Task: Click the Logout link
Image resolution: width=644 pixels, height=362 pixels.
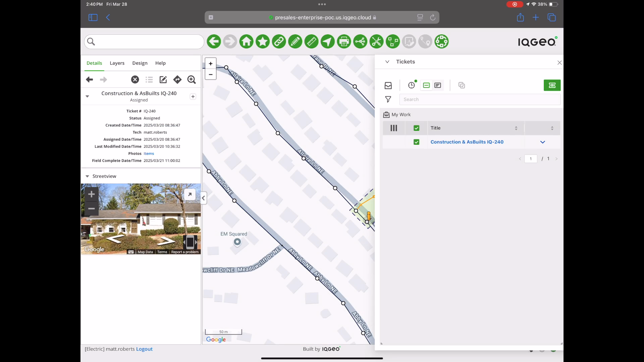Action: pos(144,349)
